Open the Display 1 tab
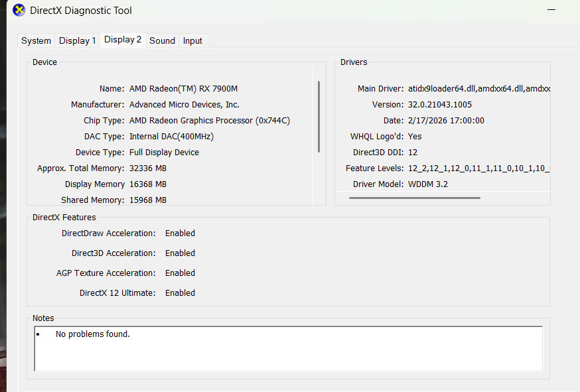The height and width of the screenshot is (392, 580). (x=77, y=40)
